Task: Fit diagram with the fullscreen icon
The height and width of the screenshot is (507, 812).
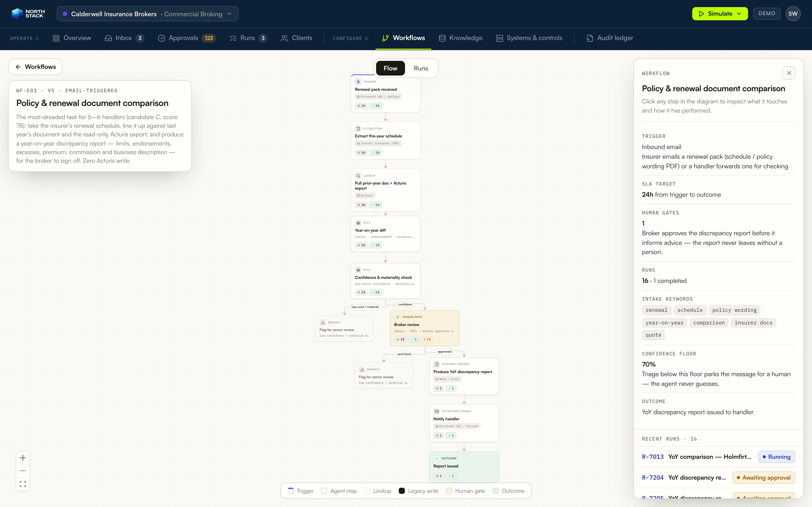Action: pyautogui.click(x=23, y=484)
